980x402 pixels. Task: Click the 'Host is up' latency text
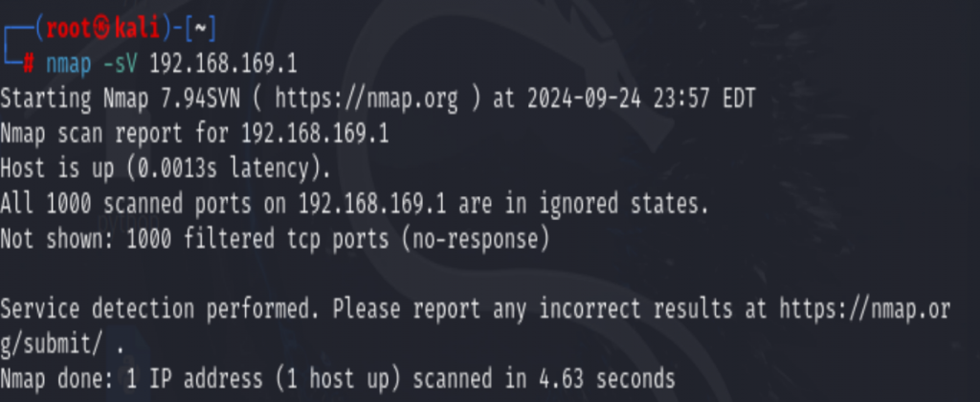click(x=166, y=168)
